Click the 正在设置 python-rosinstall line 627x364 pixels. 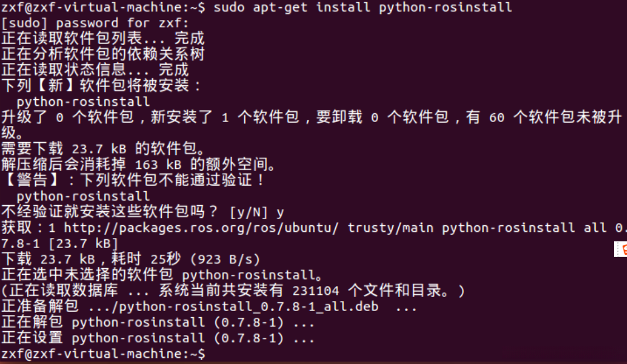(157, 338)
